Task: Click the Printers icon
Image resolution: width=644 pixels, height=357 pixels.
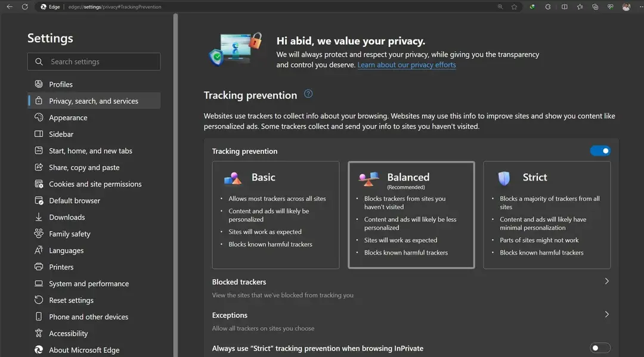Action: point(39,267)
